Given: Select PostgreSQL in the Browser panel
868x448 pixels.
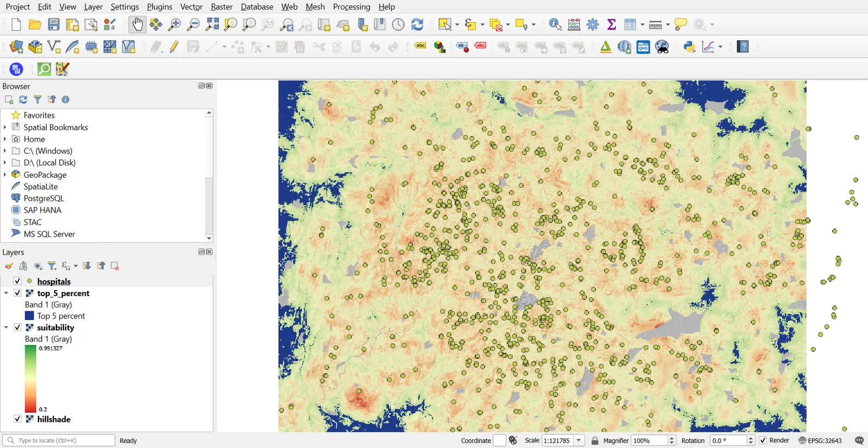Looking at the screenshot, I should click(x=43, y=199).
